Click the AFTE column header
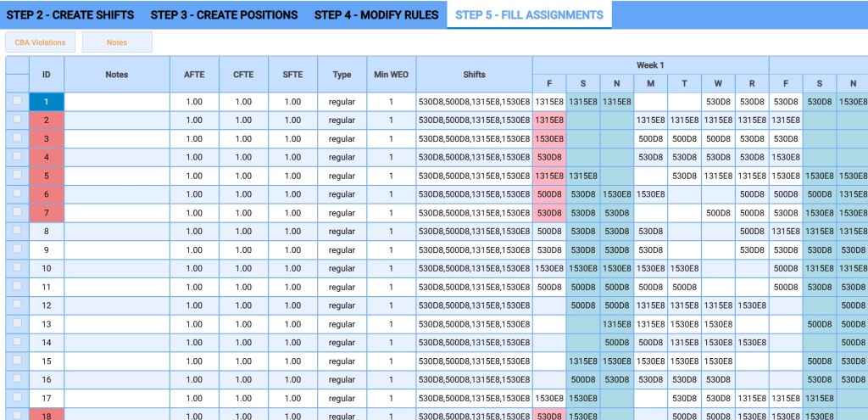 pos(194,75)
